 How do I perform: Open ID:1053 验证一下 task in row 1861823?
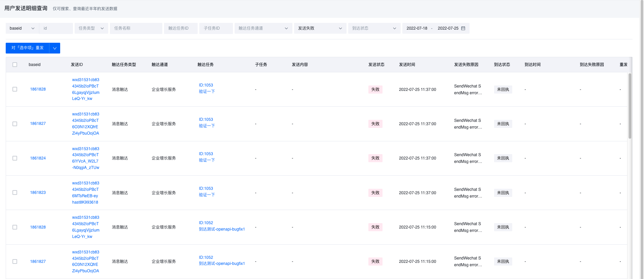pyautogui.click(x=207, y=191)
